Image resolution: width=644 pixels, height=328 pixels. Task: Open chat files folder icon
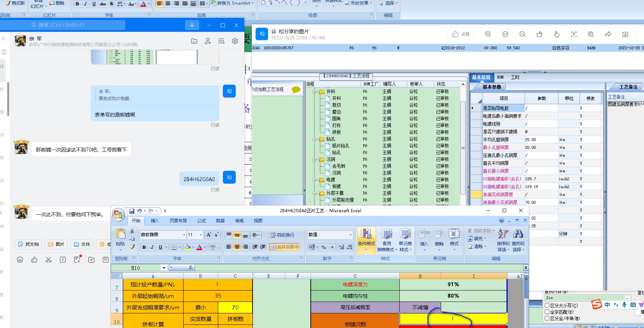point(194,41)
